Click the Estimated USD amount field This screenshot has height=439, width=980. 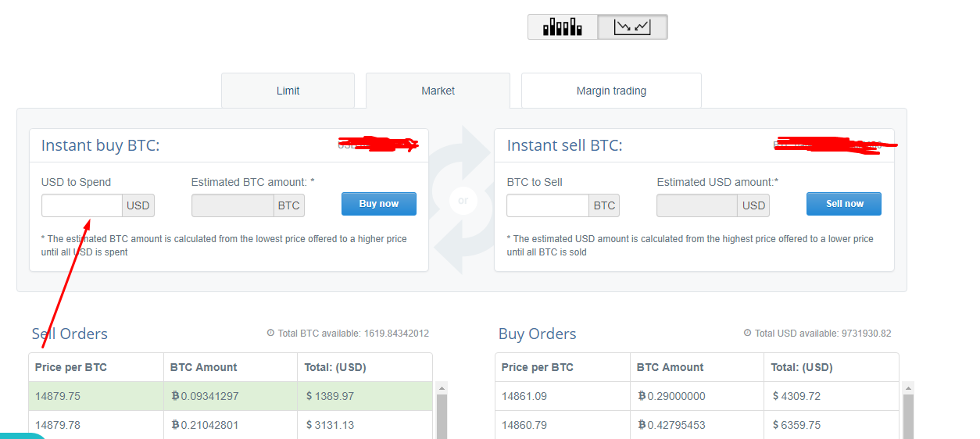tap(697, 205)
